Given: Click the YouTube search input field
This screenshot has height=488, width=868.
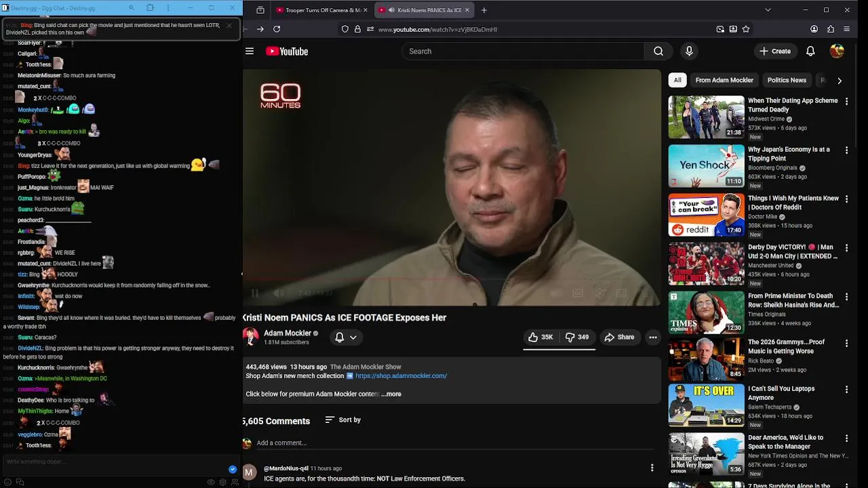Looking at the screenshot, I should pyautogui.click(x=523, y=52).
